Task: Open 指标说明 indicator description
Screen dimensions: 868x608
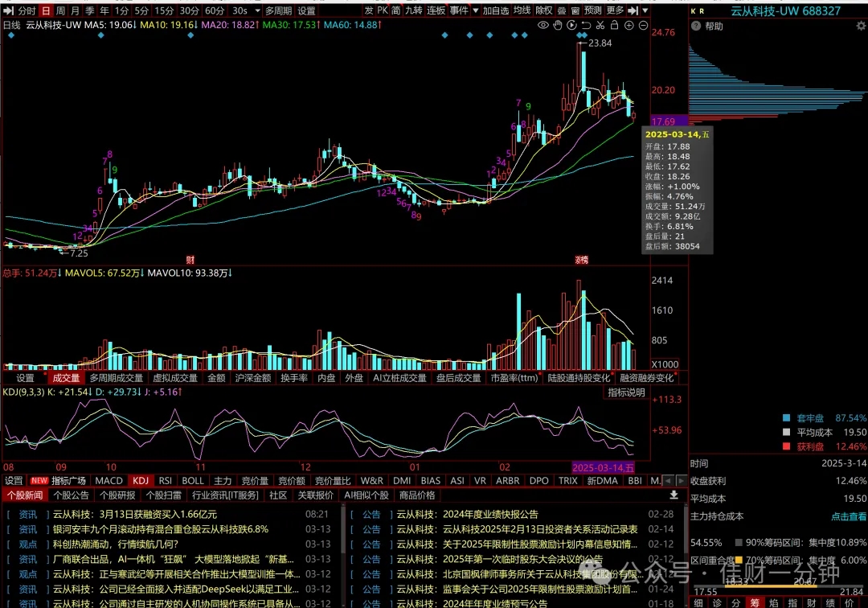Action: tap(626, 392)
